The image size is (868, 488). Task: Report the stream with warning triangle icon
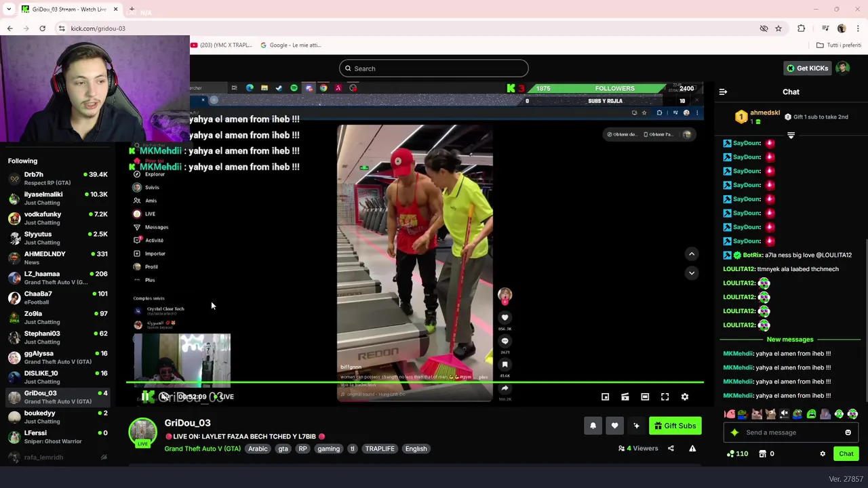[692, 449]
